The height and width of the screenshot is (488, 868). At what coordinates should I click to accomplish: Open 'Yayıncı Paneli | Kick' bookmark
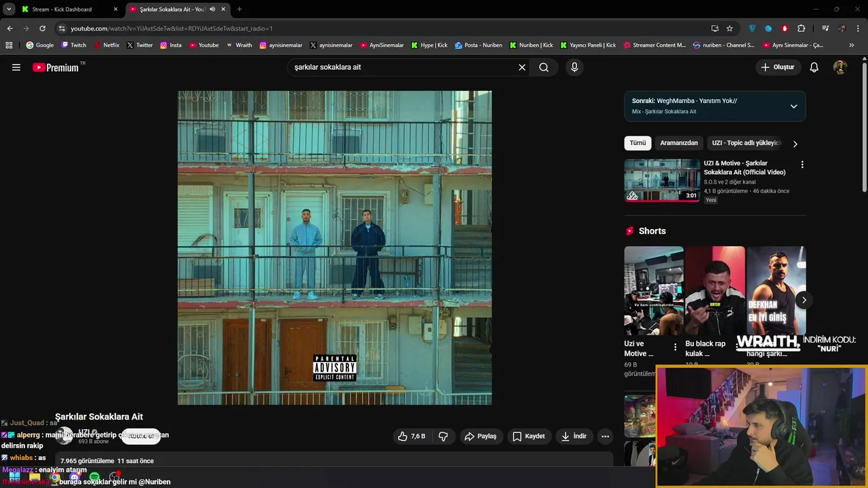coord(588,45)
